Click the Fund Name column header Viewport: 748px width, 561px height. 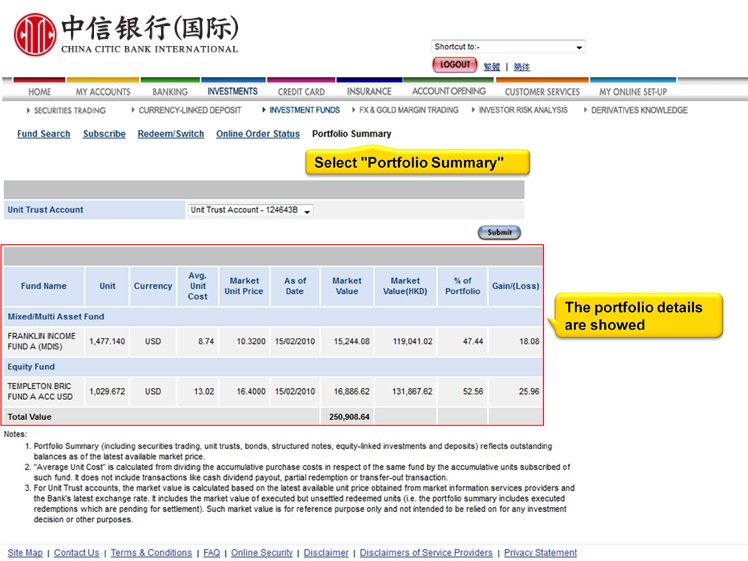pos(44,286)
